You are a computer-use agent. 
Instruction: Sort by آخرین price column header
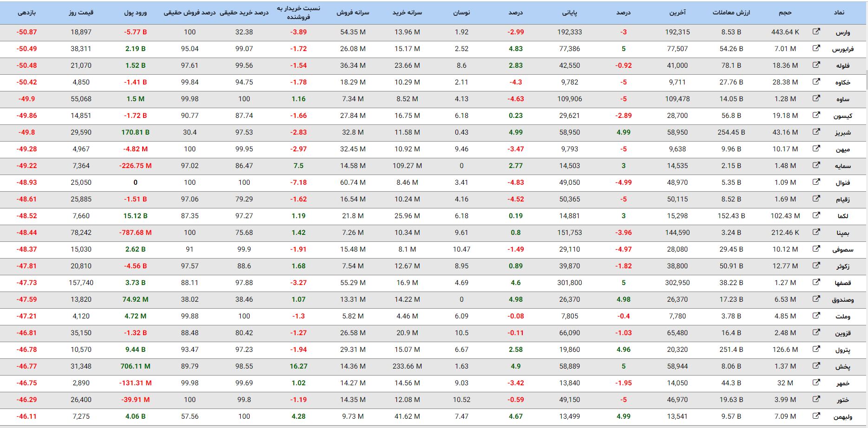[677, 13]
